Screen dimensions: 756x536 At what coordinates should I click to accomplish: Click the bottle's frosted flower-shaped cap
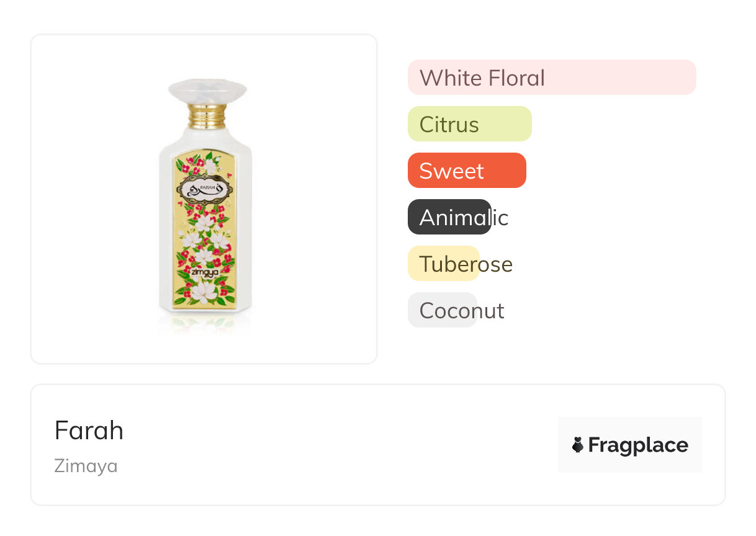[x=207, y=91]
